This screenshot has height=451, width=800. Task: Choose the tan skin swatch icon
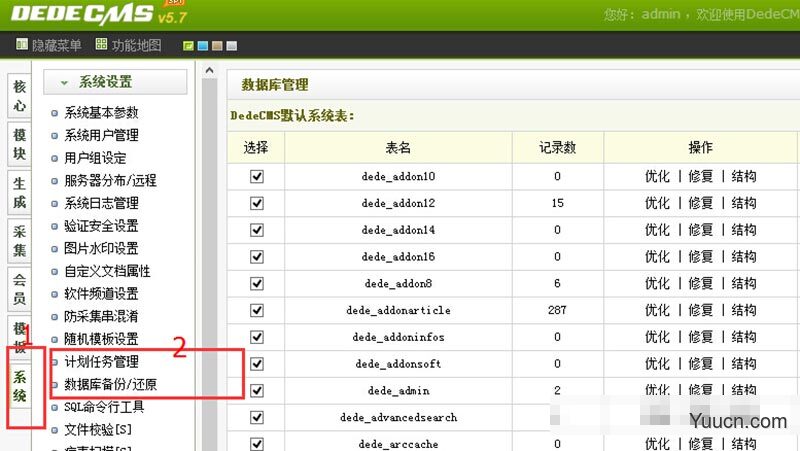pyautogui.click(x=217, y=46)
